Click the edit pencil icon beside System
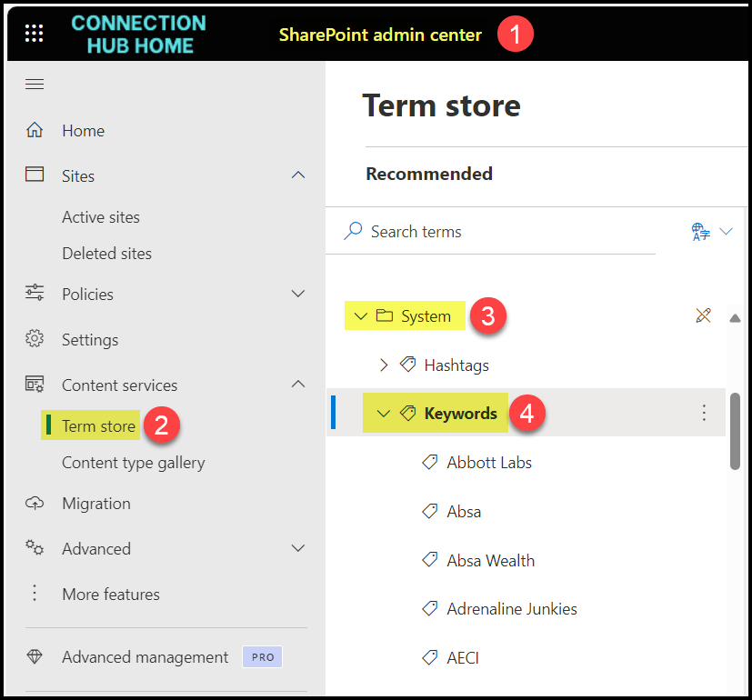Image resolution: width=752 pixels, height=700 pixels. point(702,315)
